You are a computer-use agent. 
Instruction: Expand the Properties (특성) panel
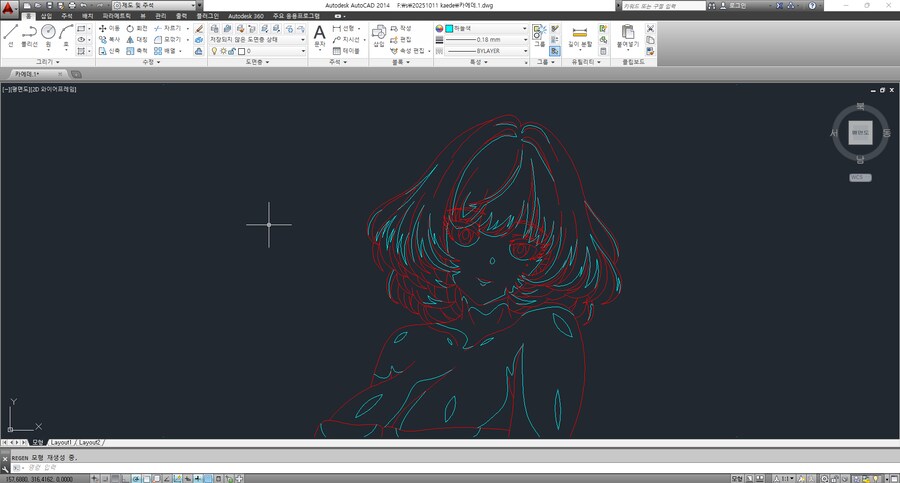click(x=479, y=61)
